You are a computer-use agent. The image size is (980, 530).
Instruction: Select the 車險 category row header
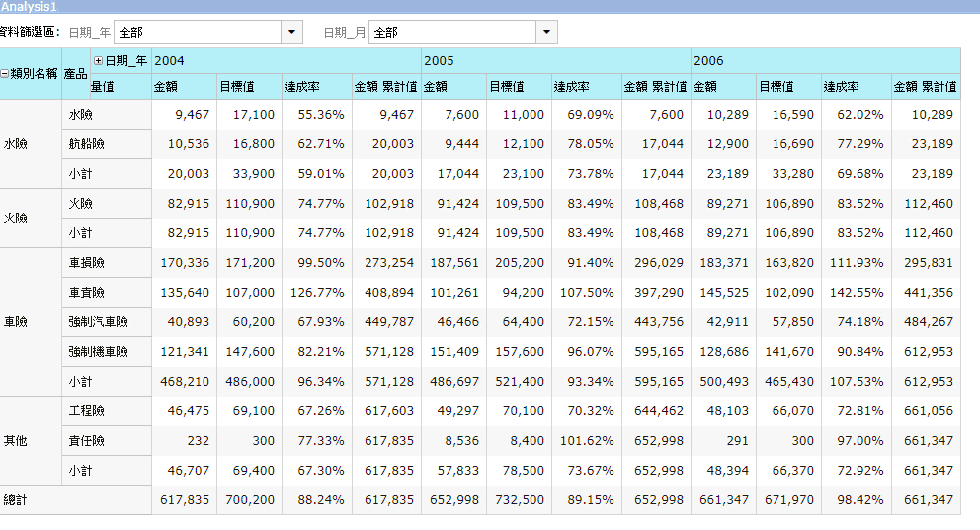31,321
